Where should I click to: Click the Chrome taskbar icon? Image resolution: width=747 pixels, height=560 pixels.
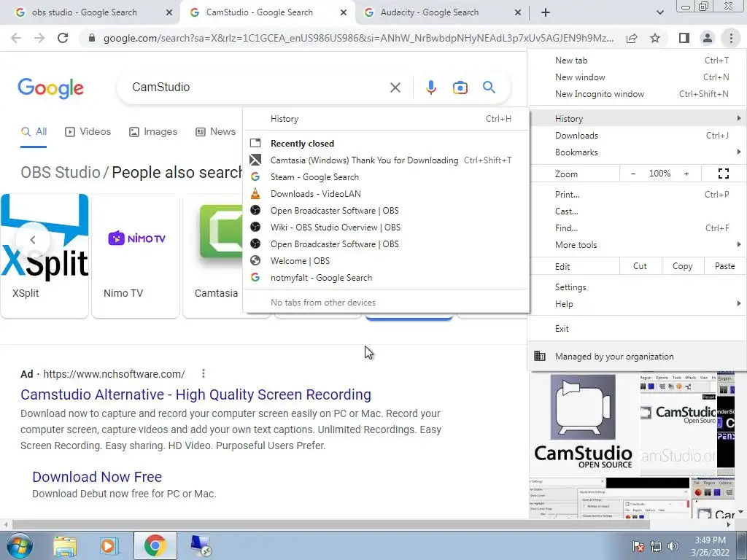[155, 545]
